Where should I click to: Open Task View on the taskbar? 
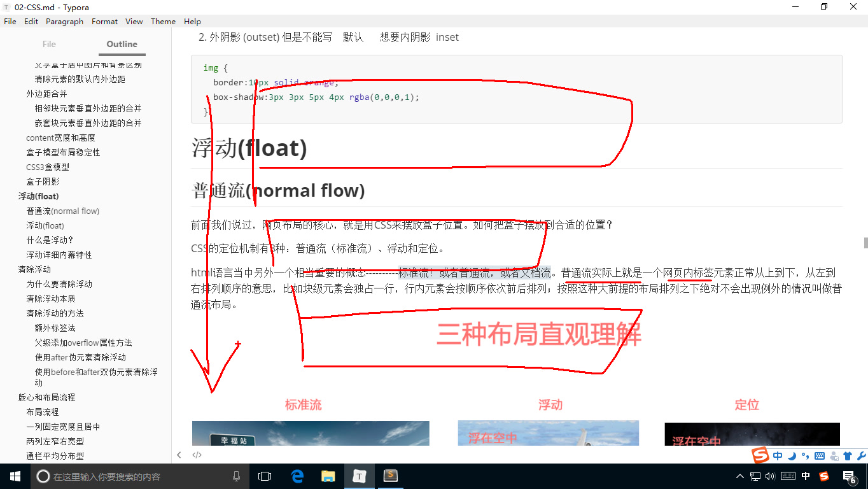265,476
